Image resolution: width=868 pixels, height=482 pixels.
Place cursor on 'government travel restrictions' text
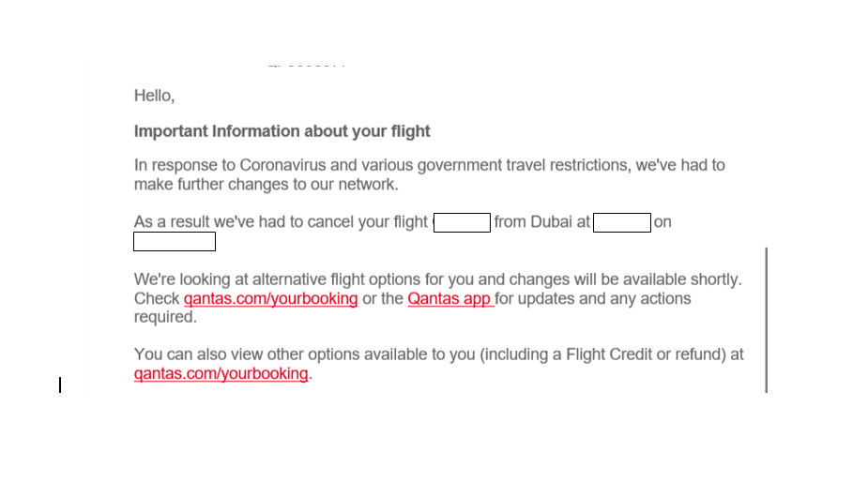coord(524,166)
